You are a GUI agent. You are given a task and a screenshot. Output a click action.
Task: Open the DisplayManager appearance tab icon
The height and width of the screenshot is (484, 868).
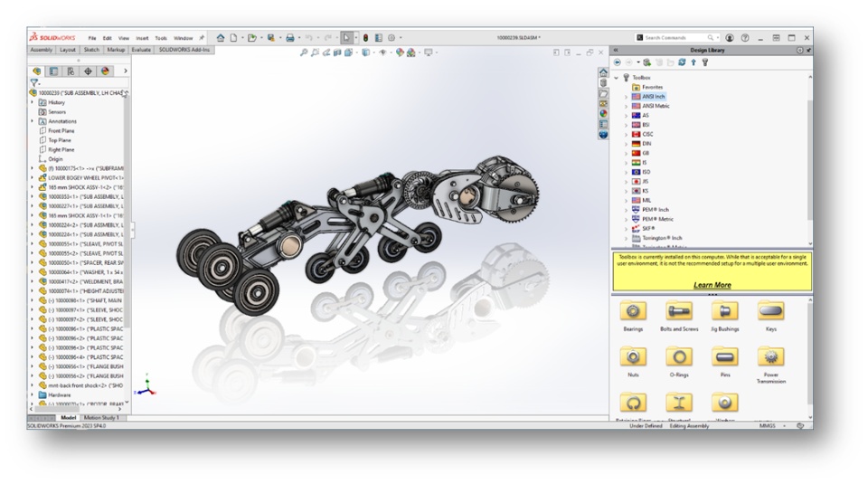(105, 71)
